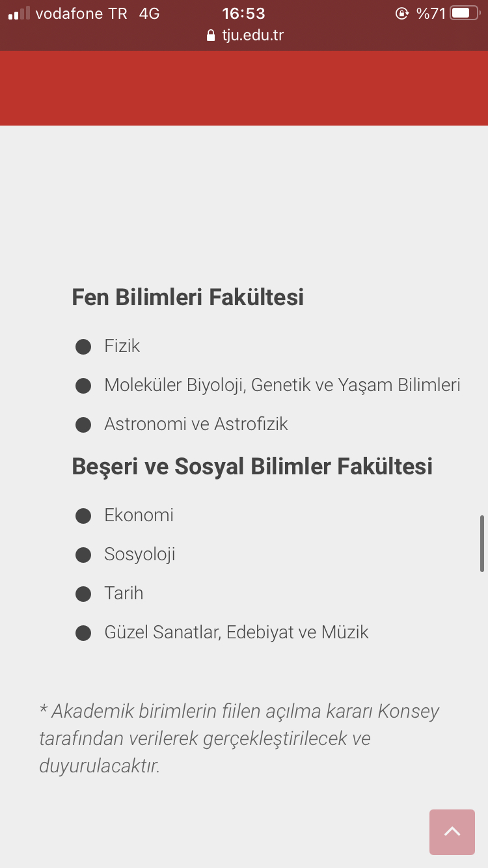488x868 pixels.
Task: Open the Sosyoloji list item
Action: (140, 554)
